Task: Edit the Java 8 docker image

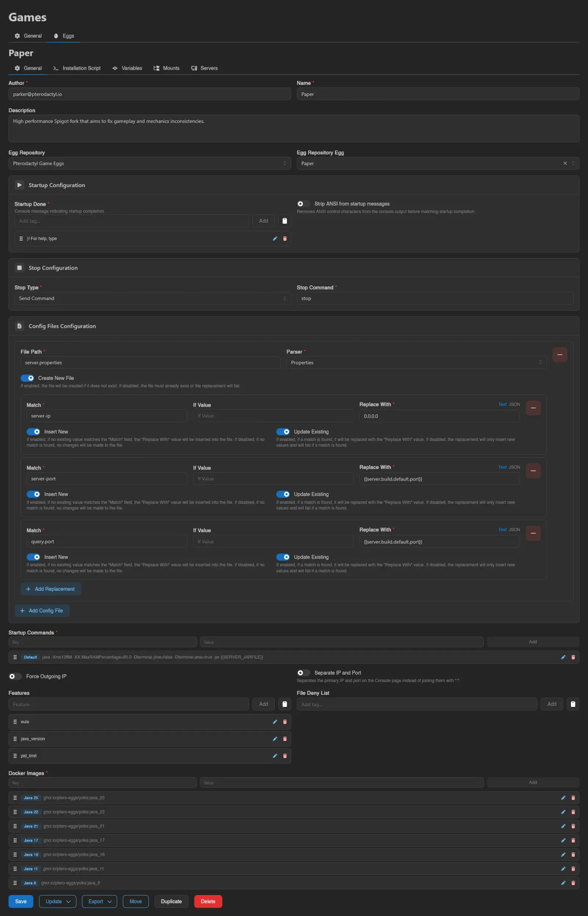Action: tap(563, 883)
